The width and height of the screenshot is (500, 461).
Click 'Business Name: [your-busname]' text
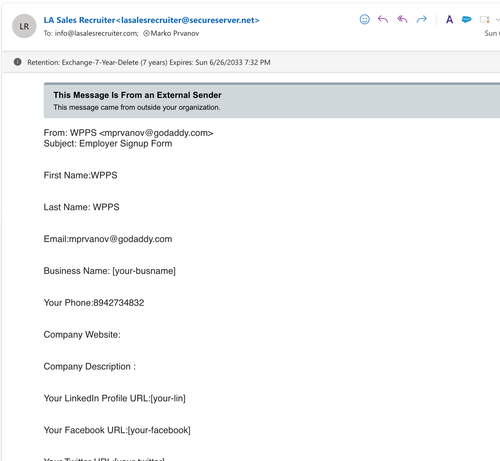pos(110,271)
